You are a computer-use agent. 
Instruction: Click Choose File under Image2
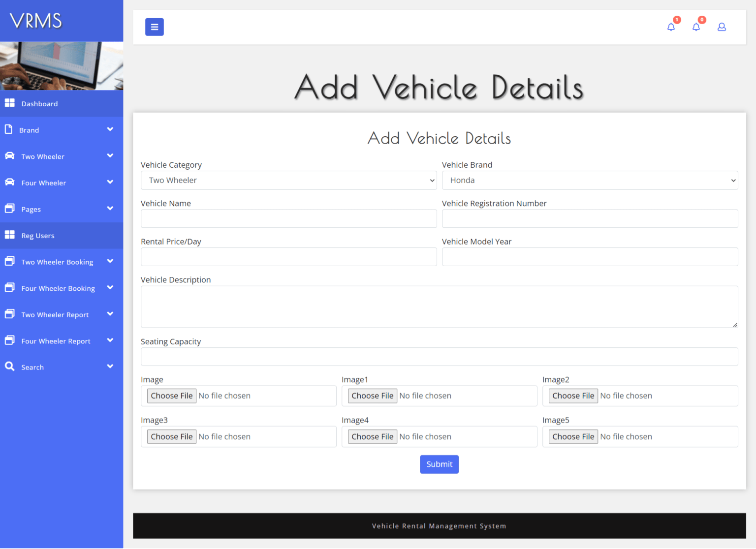pyautogui.click(x=572, y=396)
